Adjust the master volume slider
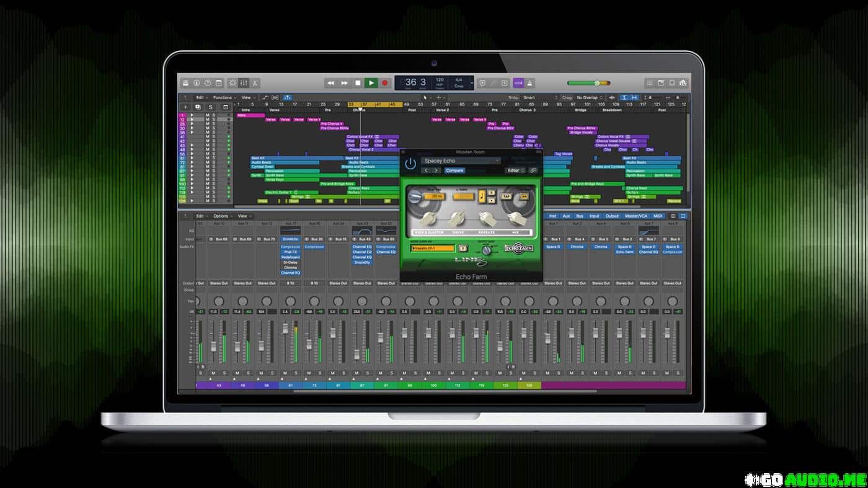Image resolution: width=868 pixels, height=488 pixels. [x=589, y=83]
